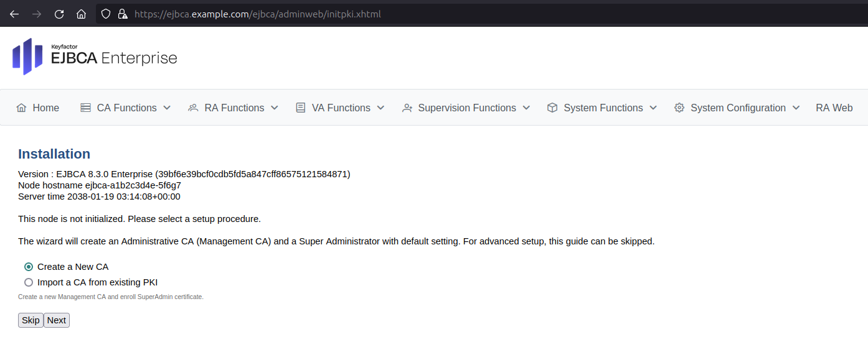Click the Home house icon
The width and height of the screenshot is (868, 342).
[x=22, y=108]
